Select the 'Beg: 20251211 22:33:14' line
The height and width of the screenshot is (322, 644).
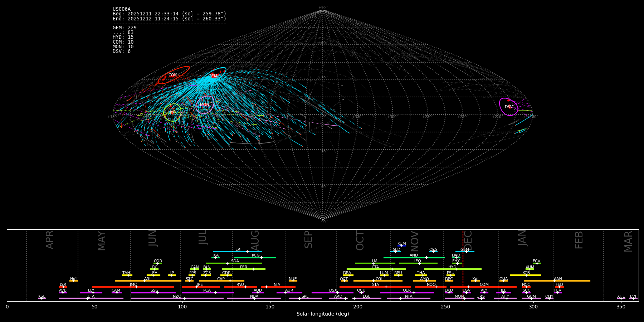tap(170, 14)
